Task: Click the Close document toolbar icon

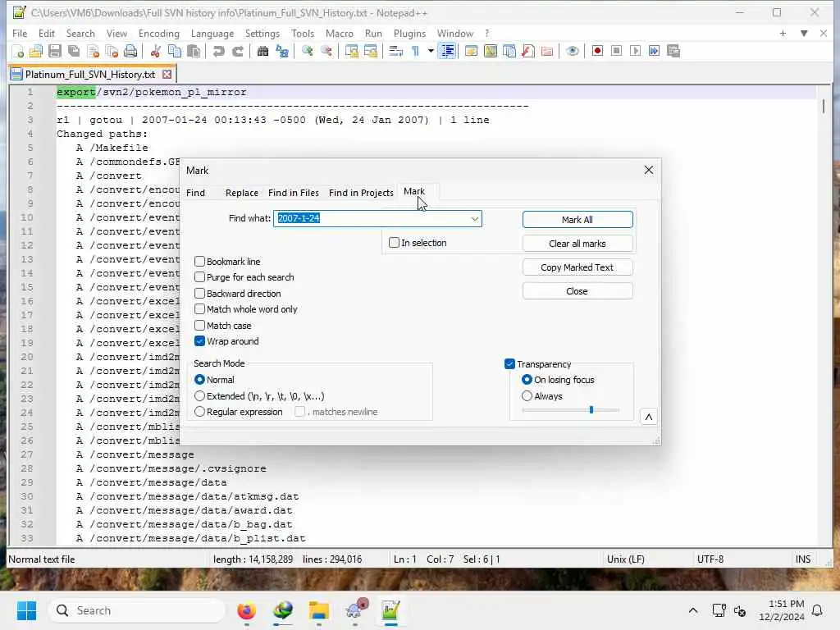Action: (x=93, y=52)
